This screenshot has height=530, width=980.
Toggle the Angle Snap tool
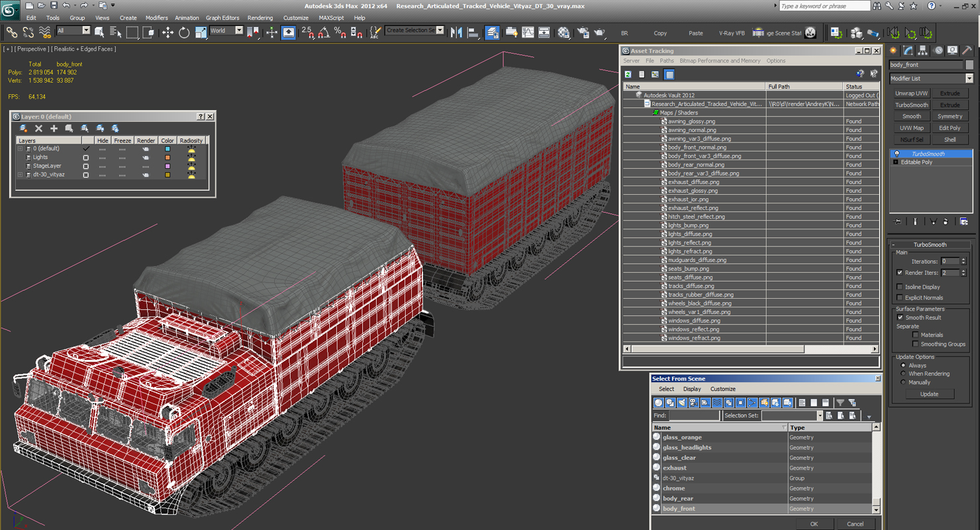[x=323, y=32]
